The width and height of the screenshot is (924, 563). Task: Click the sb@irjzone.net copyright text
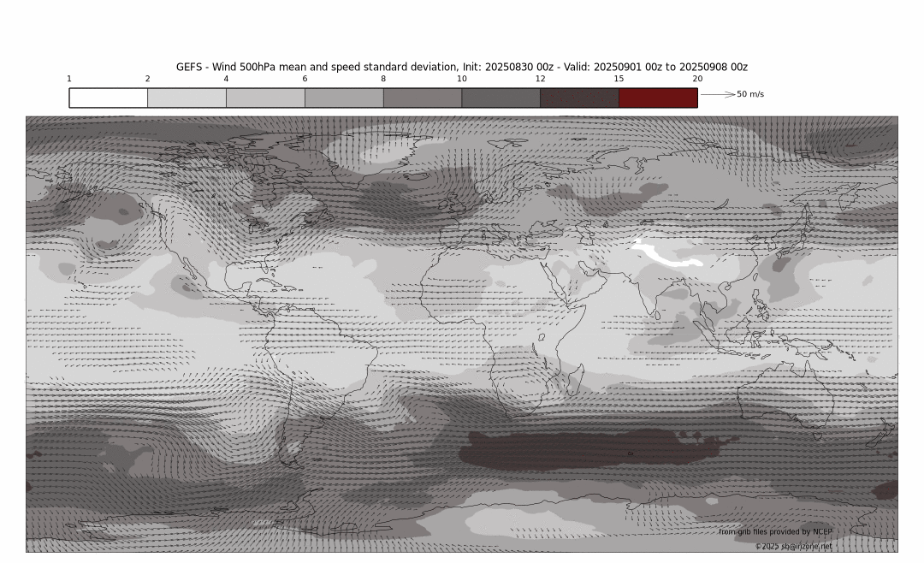pos(792,546)
